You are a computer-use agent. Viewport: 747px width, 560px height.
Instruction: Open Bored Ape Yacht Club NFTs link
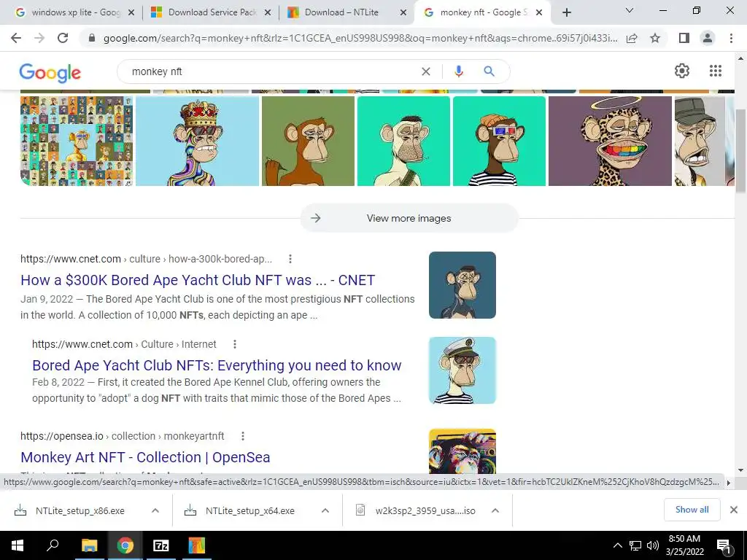[x=217, y=365]
